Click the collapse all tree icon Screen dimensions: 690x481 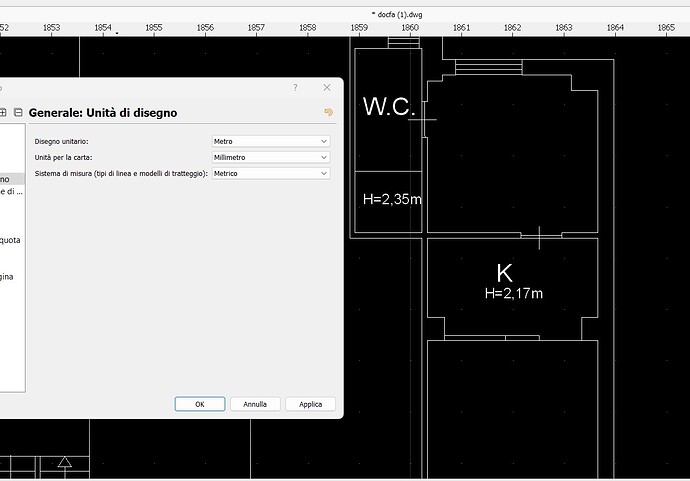click(x=18, y=112)
